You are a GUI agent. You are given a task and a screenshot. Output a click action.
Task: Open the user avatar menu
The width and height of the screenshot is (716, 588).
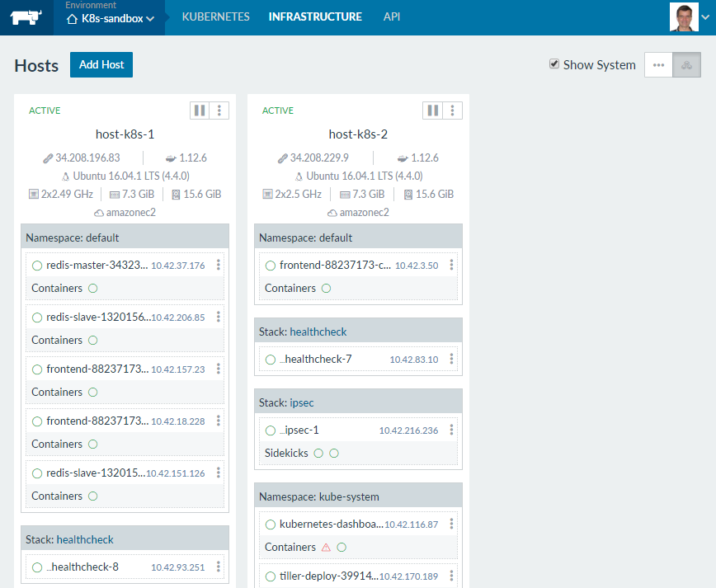[x=684, y=17]
